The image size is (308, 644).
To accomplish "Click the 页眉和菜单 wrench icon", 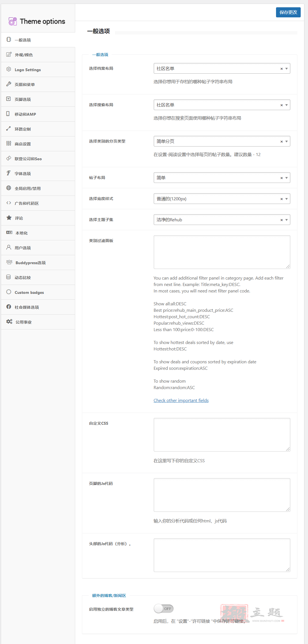I will pos(9,84).
